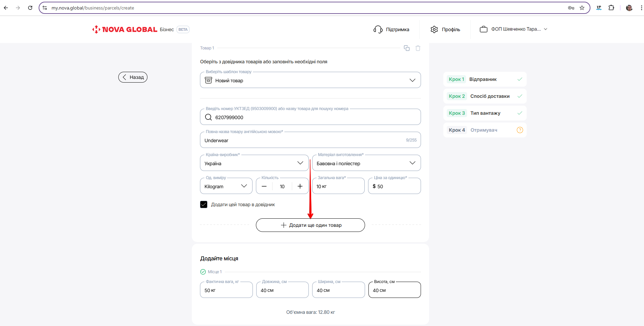Go to step 'Крок 4 Отримувач'
This screenshot has width=644, height=326.
coord(484,130)
